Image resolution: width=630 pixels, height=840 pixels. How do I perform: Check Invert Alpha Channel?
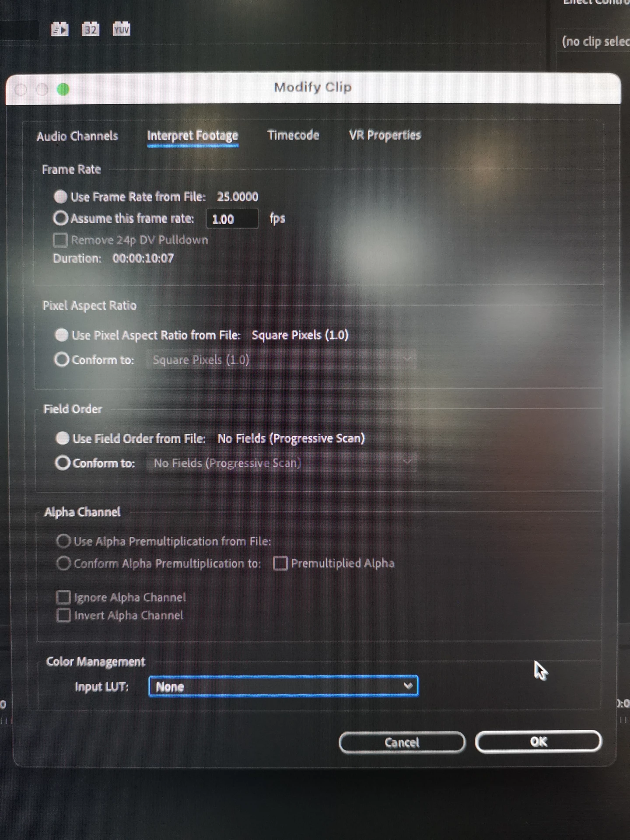[63, 615]
